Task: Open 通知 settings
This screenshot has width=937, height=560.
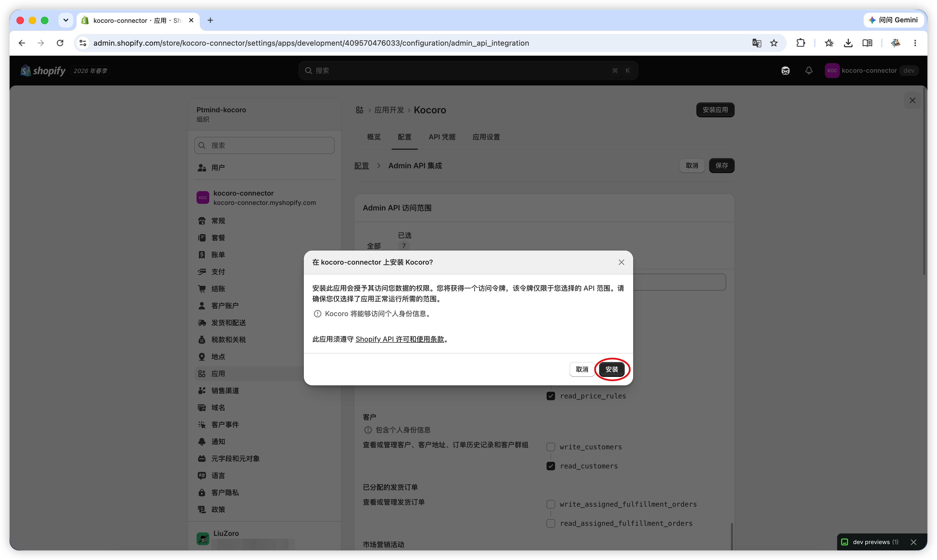Action: (264, 442)
